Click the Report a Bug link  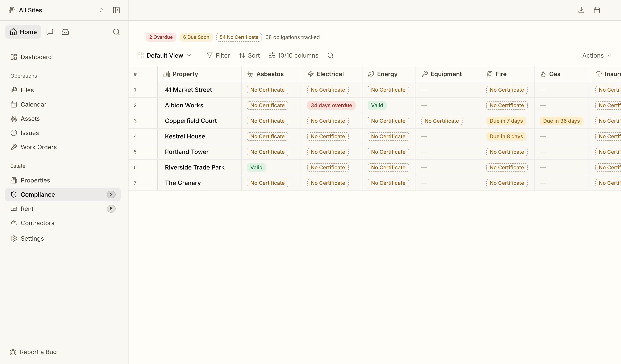[33, 352]
